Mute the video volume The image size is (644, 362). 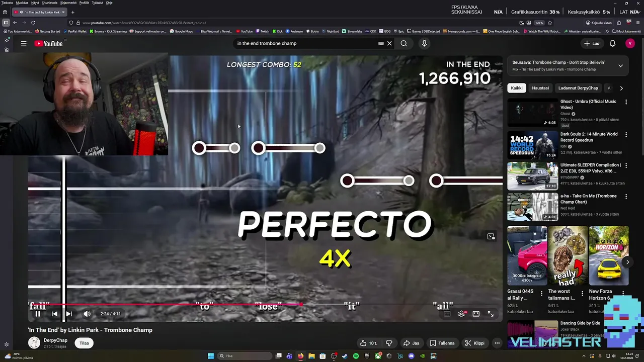[87, 314]
